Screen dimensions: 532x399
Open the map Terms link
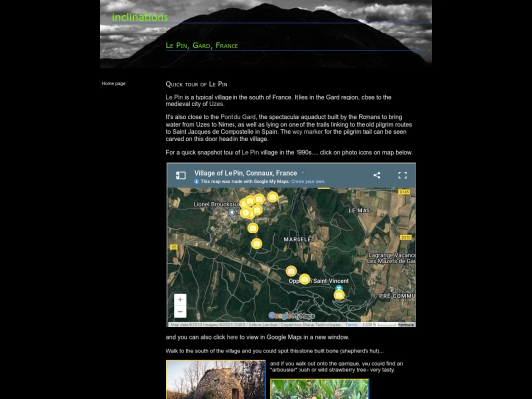point(351,325)
